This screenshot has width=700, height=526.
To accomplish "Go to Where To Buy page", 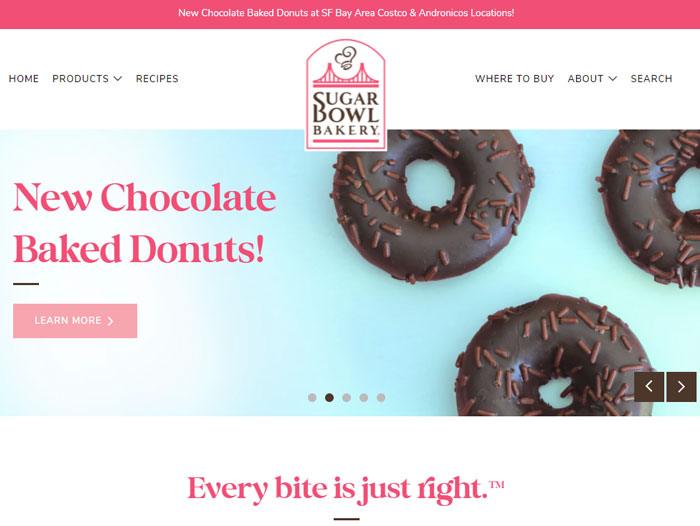I will [x=514, y=79].
